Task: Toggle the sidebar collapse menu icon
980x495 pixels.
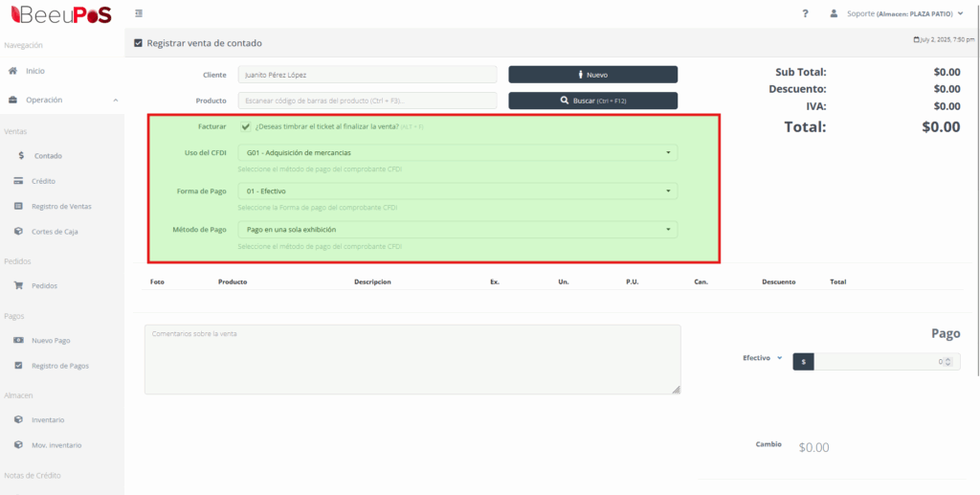Action: click(x=139, y=13)
